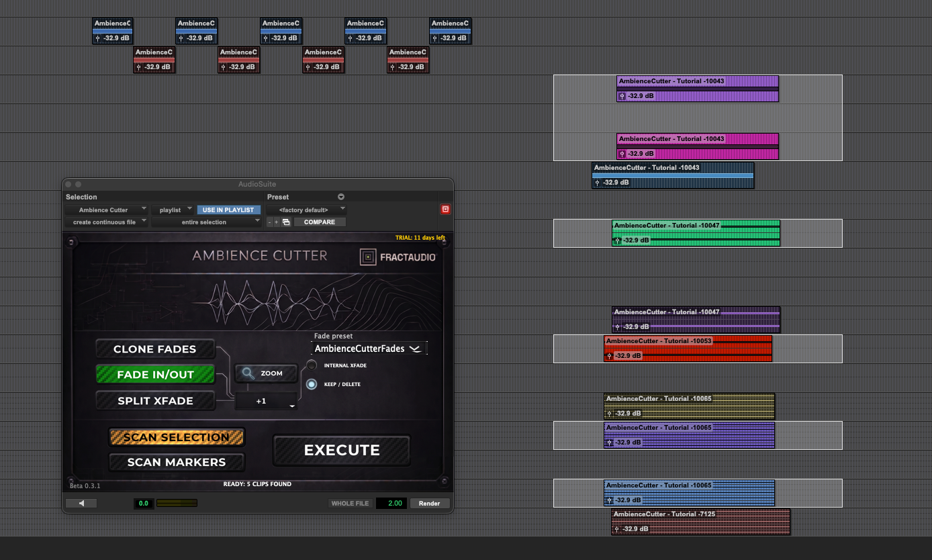
Task: Toggle the WHOLE FILE button
Action: pyautogui.click(x=350, y=503)
